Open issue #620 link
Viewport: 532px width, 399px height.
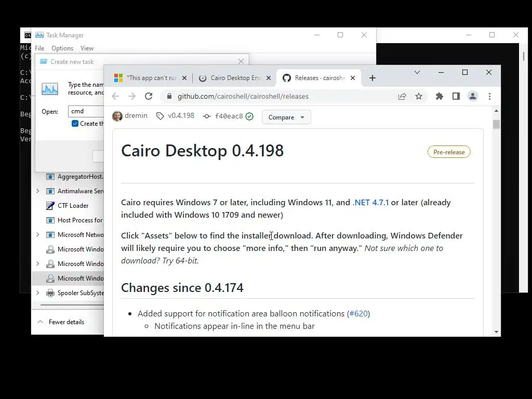pyautogui.click(x=358, y=313)
